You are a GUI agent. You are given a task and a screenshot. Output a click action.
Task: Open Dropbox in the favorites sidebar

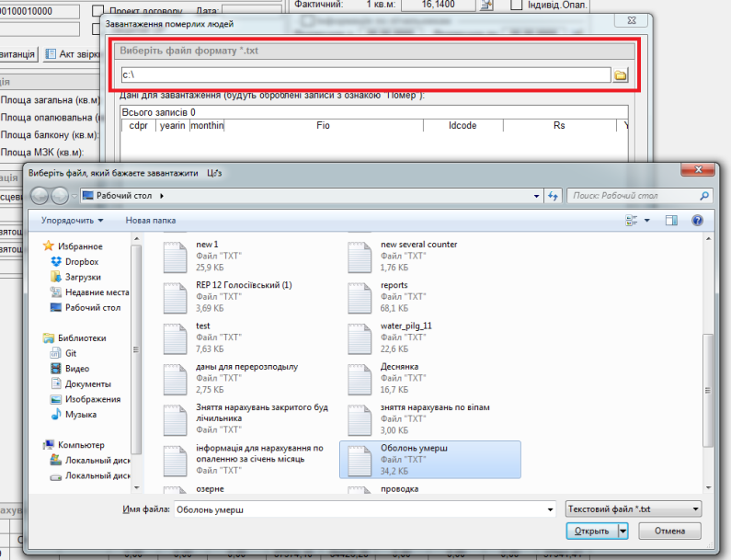82,262
